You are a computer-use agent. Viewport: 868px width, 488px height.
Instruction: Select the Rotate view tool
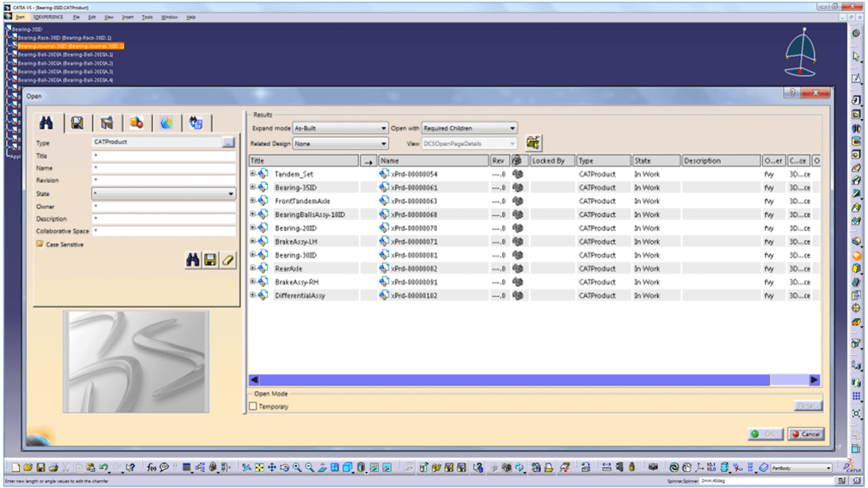pos(284,467)
